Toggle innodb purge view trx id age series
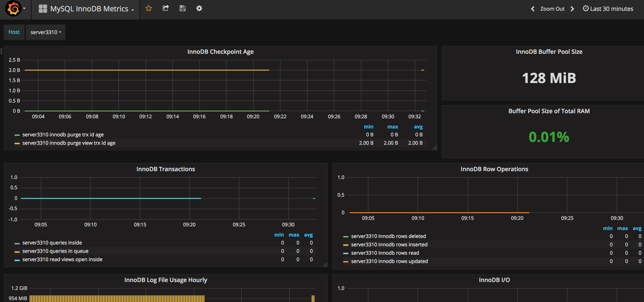Image resolution: width=644 pixels, height=302 pixels. [69, 143]
